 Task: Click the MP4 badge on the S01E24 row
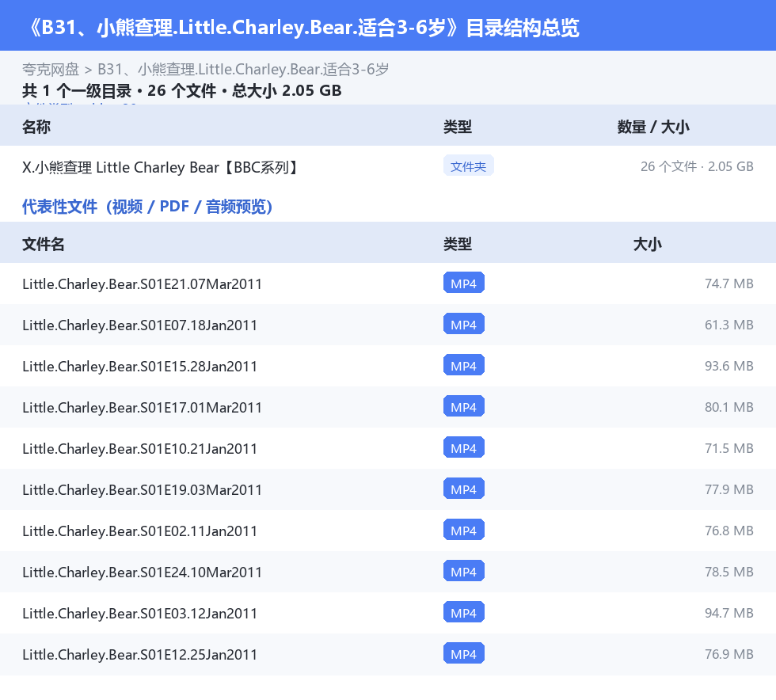(x=464, y=571)
